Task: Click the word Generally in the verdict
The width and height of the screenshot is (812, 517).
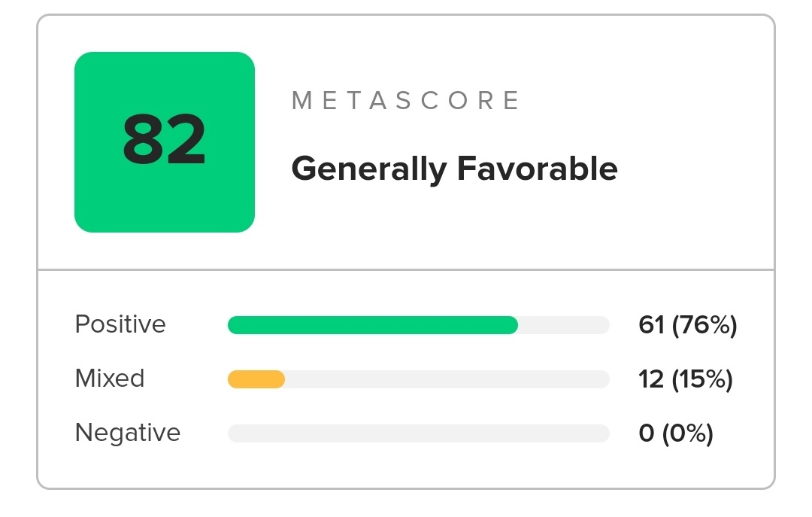Action: coord(369,170)
